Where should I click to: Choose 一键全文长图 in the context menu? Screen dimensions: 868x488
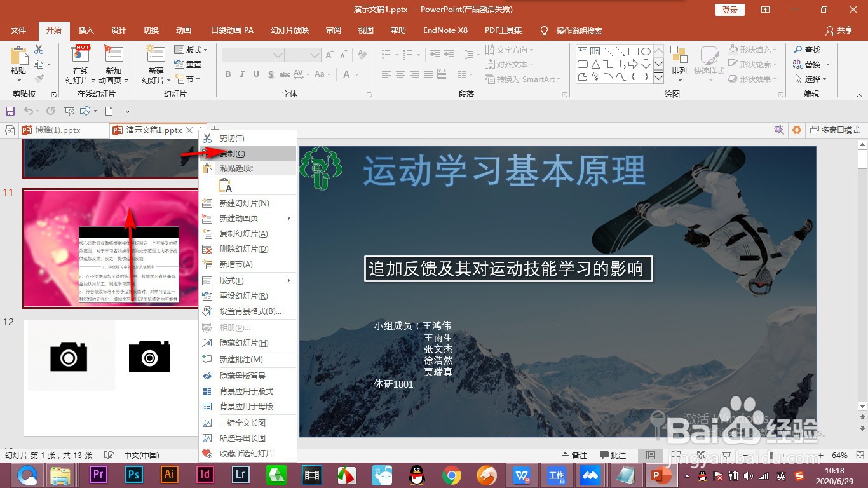[248, 423]
